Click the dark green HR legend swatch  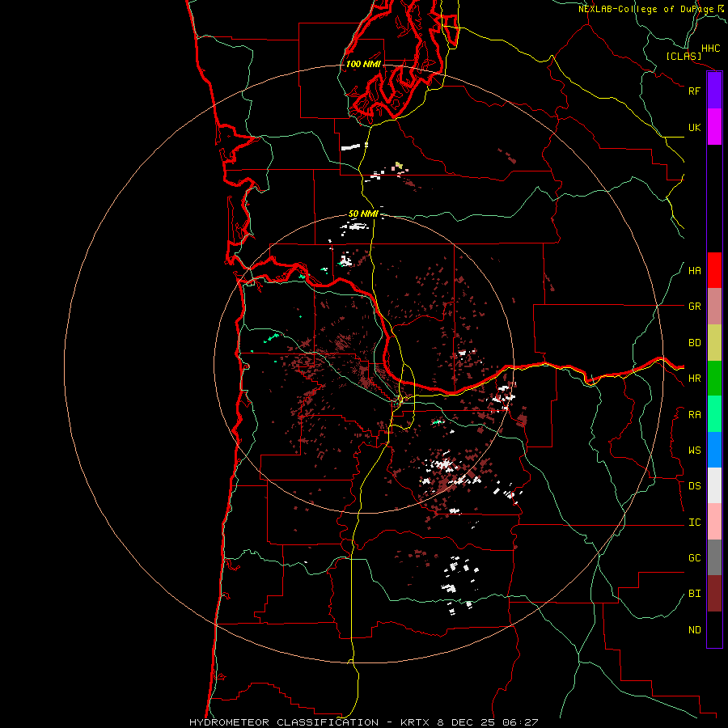coord(714,379)
